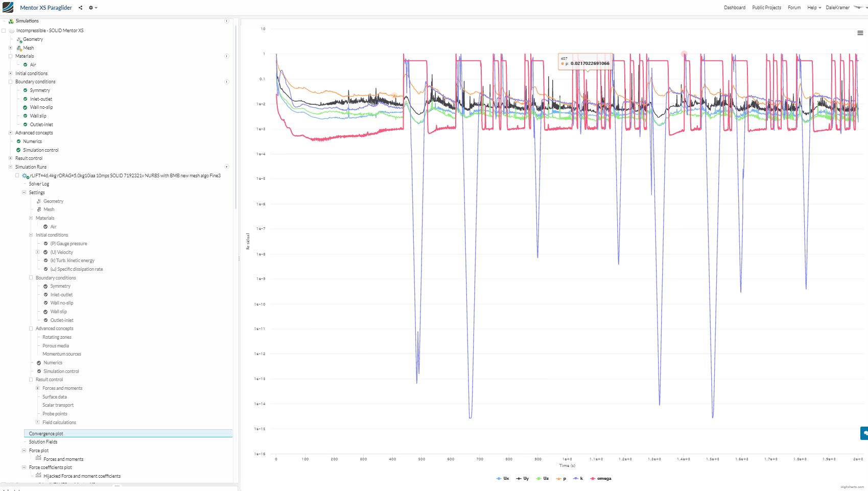Click the project share icon
868x491 pixels.
tap(80, 8)
